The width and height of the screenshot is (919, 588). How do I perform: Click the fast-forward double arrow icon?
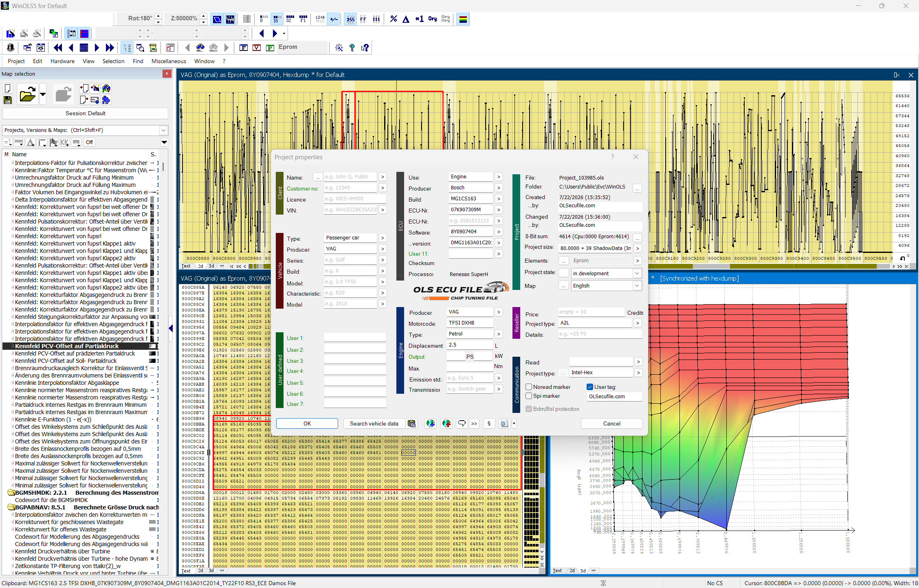point(110,48)
